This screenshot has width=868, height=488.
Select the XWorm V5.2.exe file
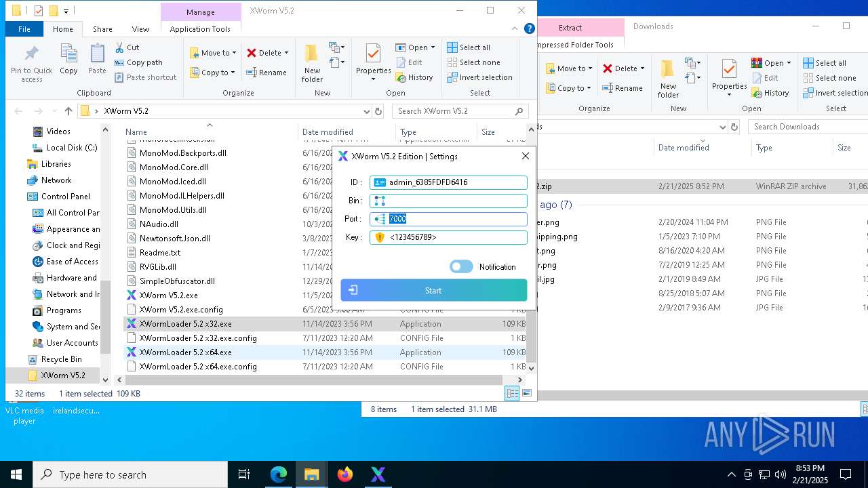(x=168, y=296)
